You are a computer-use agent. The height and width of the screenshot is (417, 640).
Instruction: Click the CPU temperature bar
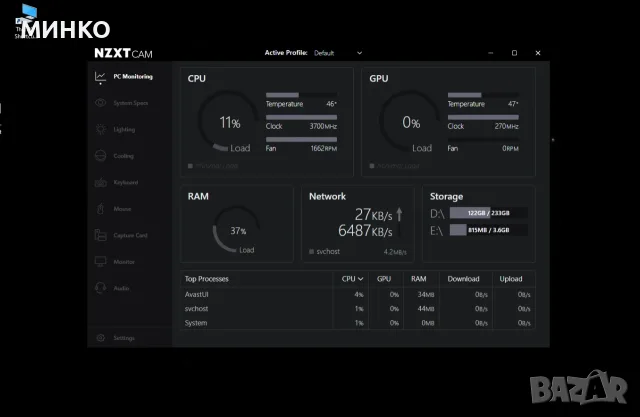[301, 95]
